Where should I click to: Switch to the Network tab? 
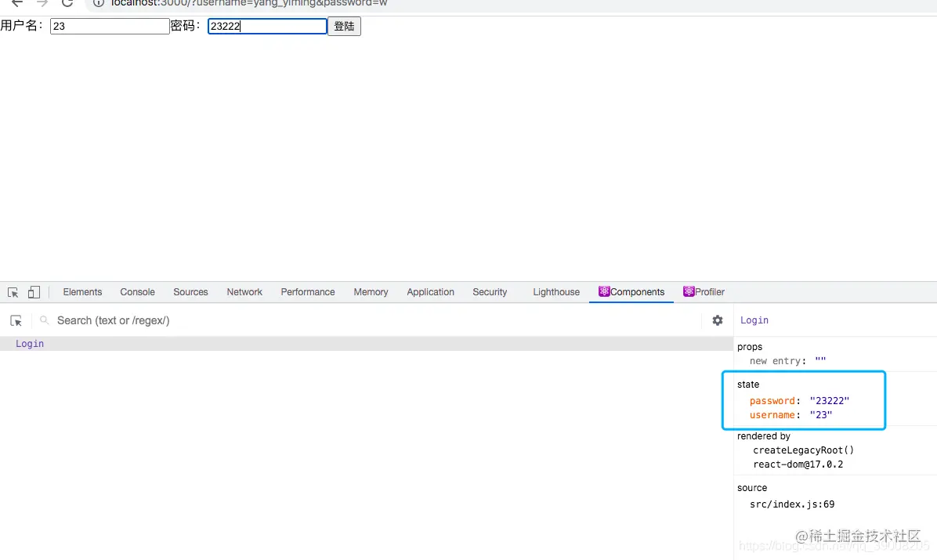[244, 292]
